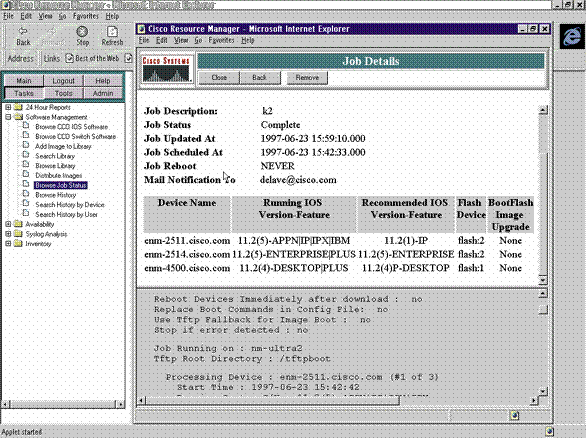Image resolution: width=586 pixels, height=438 pixels.
Task: Collapse the Software Management tree node
Action: tap(8, 117)
